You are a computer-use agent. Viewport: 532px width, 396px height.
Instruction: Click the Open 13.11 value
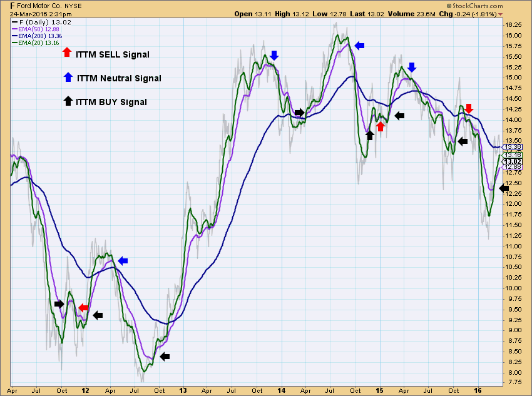point(253,14)
